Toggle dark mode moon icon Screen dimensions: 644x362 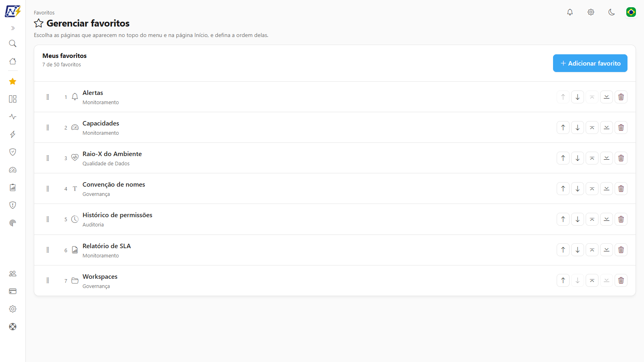[x=612, y=12]
